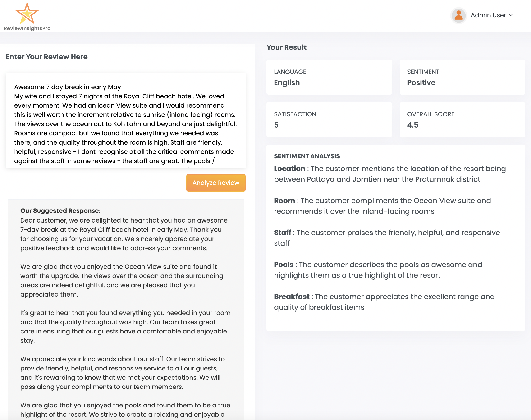Click the Your Result section heading
The height and width of the screenshot is (420, 531).
pyautogui.click(x=286, y=47)
